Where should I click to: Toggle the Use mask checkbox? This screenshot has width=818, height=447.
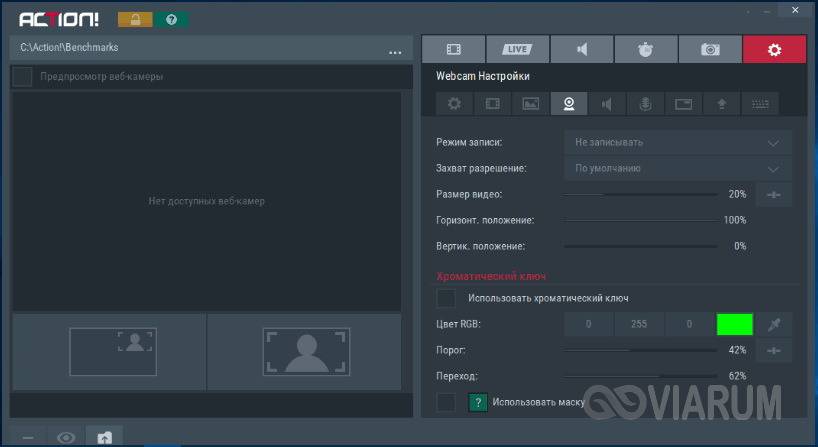(447, 402)
